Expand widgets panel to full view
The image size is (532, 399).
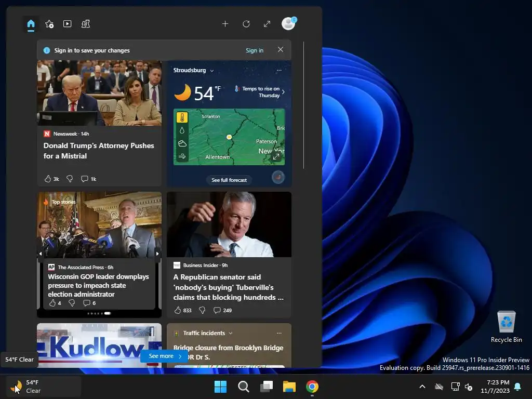click(x=267, y=24)
